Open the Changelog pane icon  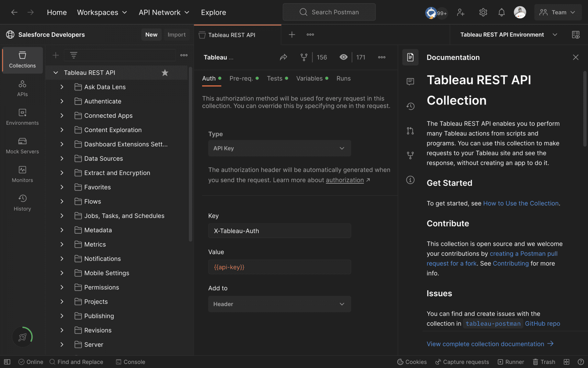(x=410, y=106)
